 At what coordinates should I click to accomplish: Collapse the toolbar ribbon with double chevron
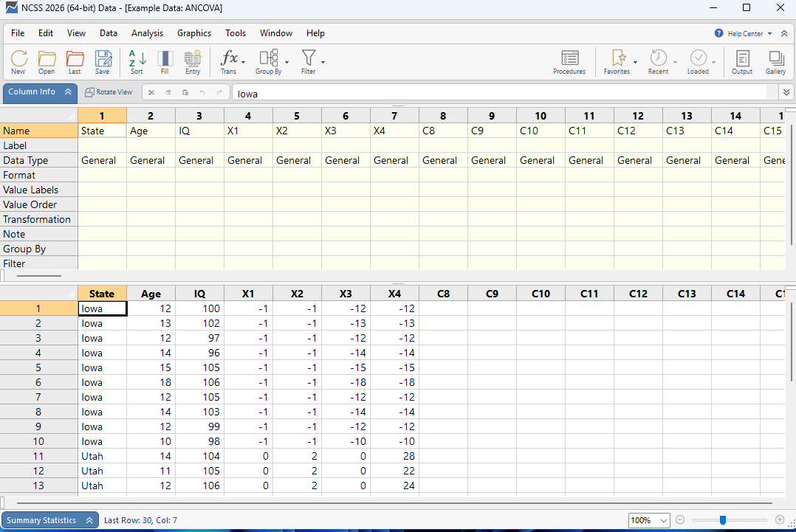pyautogui.click(x=784, y=33)
